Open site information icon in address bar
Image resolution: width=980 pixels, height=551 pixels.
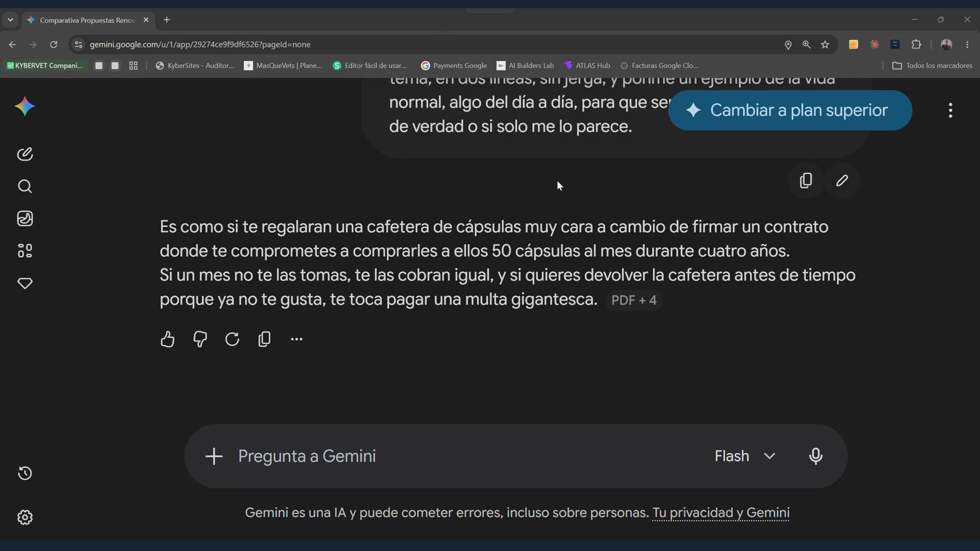tap(78, 44)
